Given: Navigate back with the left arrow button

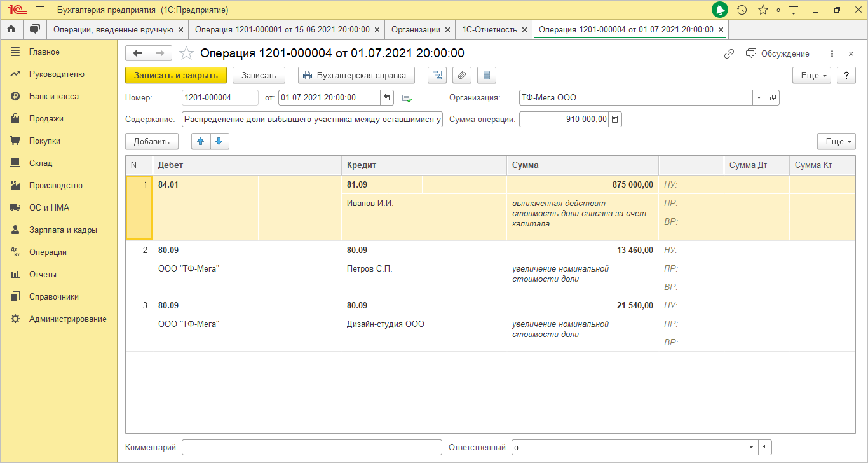Looking at the screenshot, I should point(137,53).
